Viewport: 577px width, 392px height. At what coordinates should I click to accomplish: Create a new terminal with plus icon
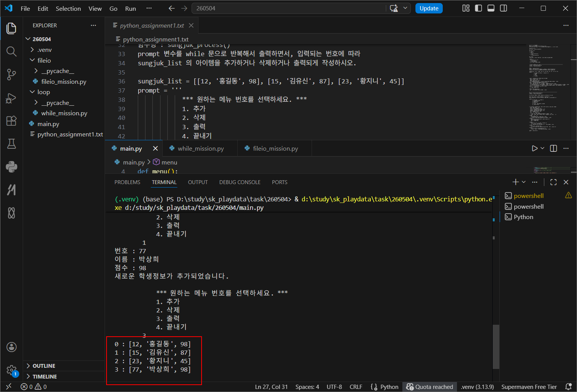coord(516,182)
